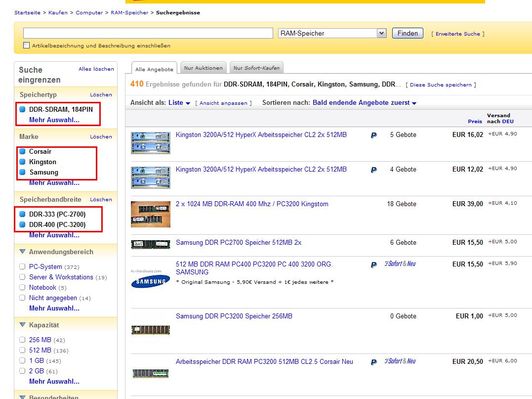Tick the Nicht angegeben checkbox

(22, 298)
